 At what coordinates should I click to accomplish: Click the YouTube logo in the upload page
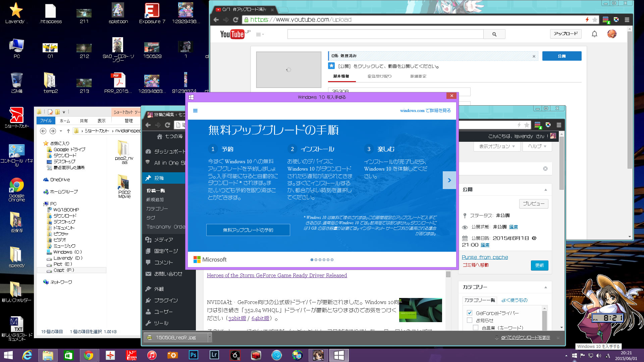click(232, 34)
